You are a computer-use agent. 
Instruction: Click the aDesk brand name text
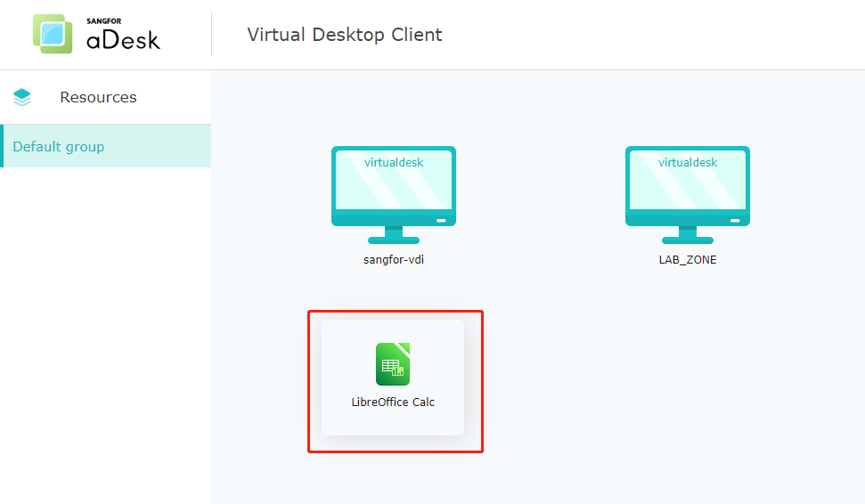[x=123, y=40]
